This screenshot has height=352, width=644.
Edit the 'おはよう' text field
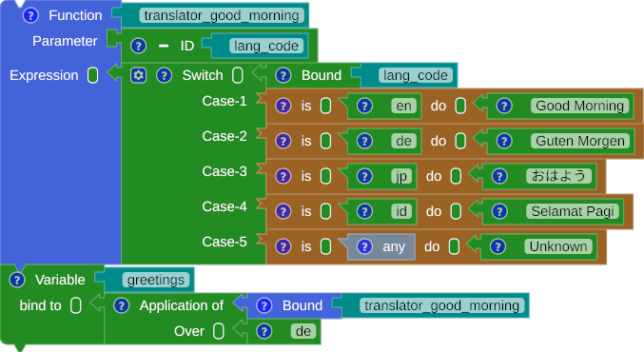click(558, 177)
